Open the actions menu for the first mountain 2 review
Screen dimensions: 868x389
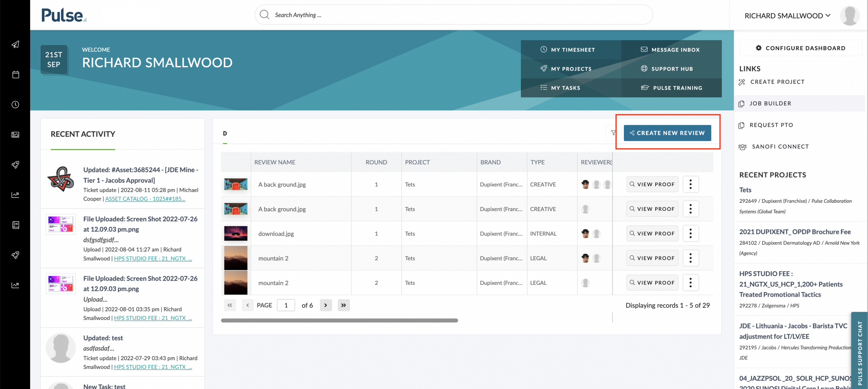[x=691, y=258]
